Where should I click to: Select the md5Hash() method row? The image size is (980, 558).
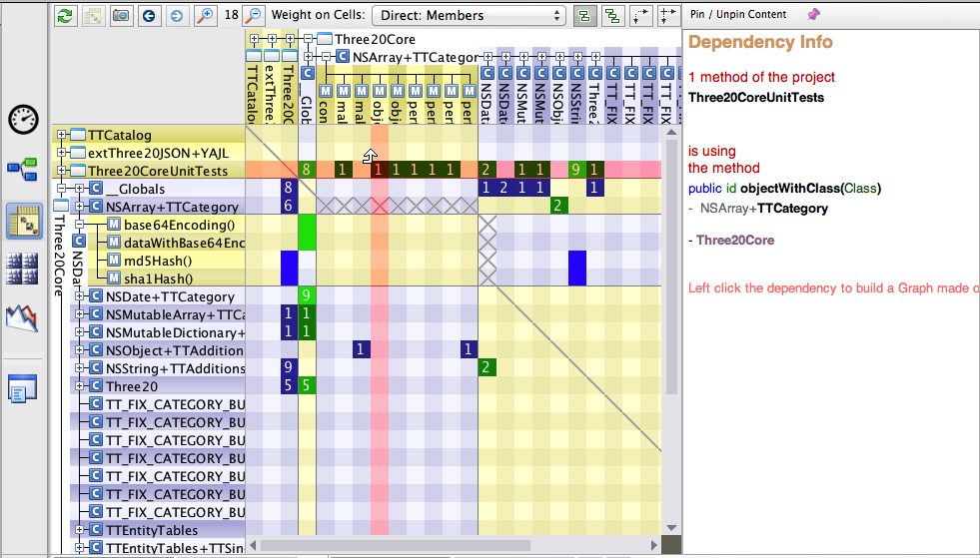[166, 260]
